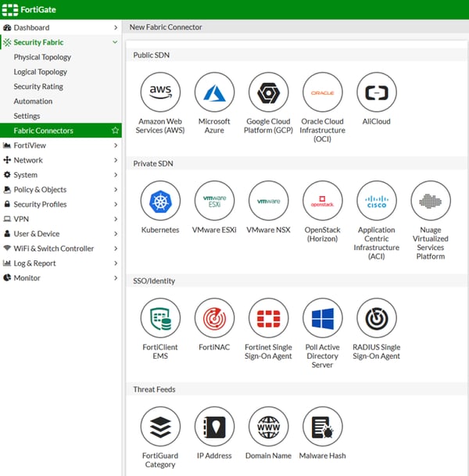
Task: Pick the Malware Hash threat feed icon
Action: (322, 427)
